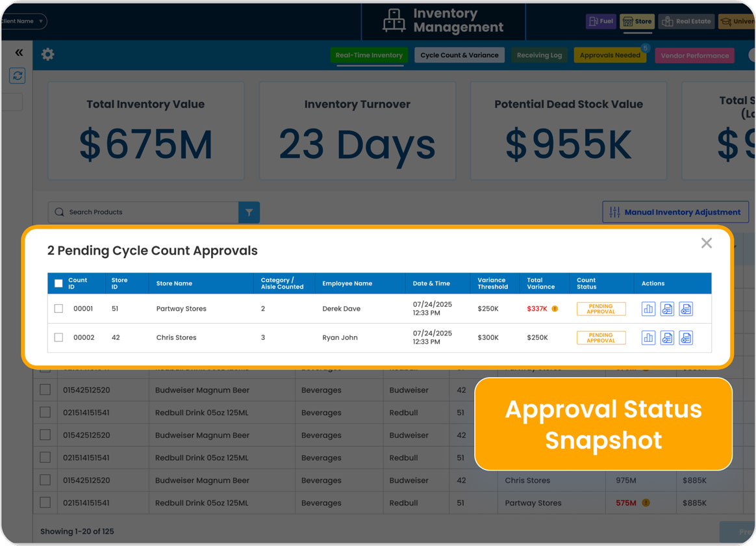756x546 pixels.
Task: Open the filter icon beside search bar
Action: [x=249, y=212]
